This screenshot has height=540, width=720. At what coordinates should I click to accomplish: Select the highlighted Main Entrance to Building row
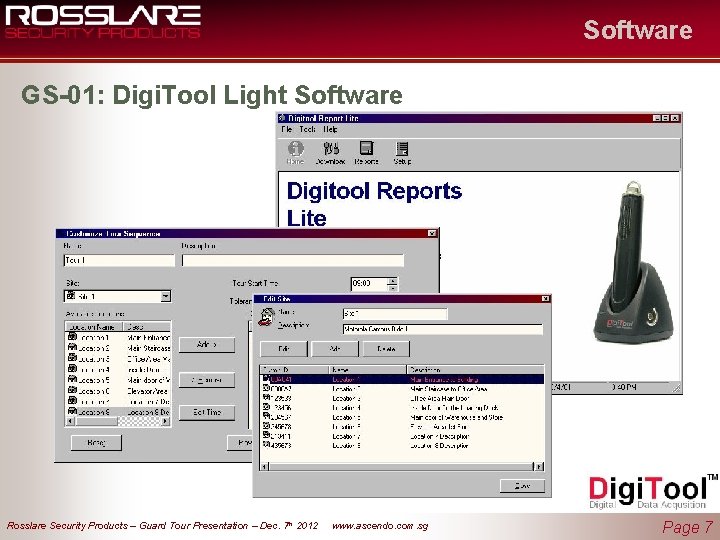pyautogui.click(x=402, y=380)
